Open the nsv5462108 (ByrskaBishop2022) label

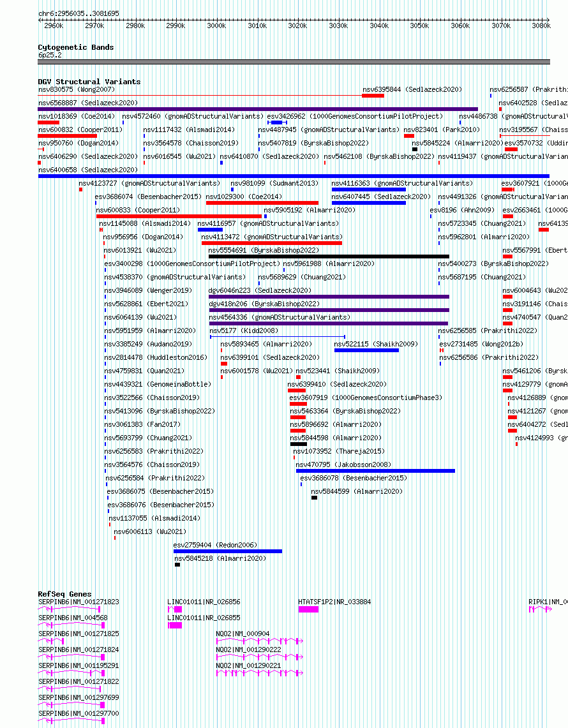[379, 156]
